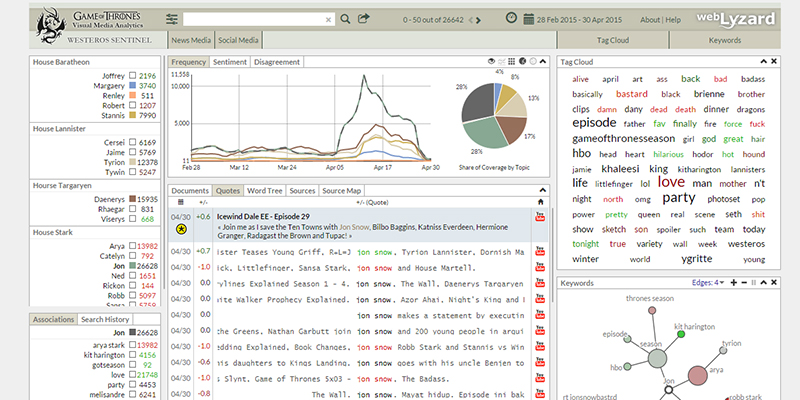Click the export share arrow icon
The height and width of the screenshot is (400, 800).
coord(363,19)
